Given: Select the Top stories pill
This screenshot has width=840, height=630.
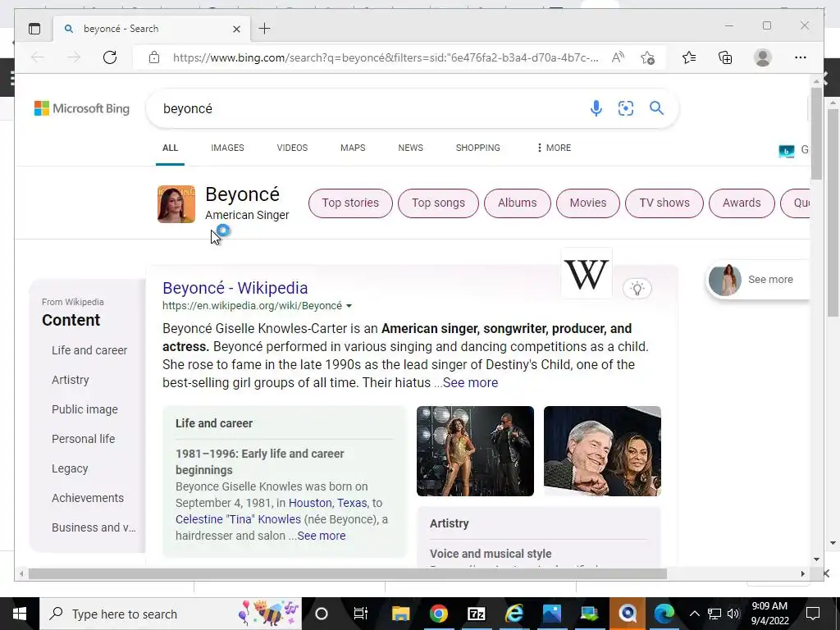Looking at the screenshot, I should (350, 203).
